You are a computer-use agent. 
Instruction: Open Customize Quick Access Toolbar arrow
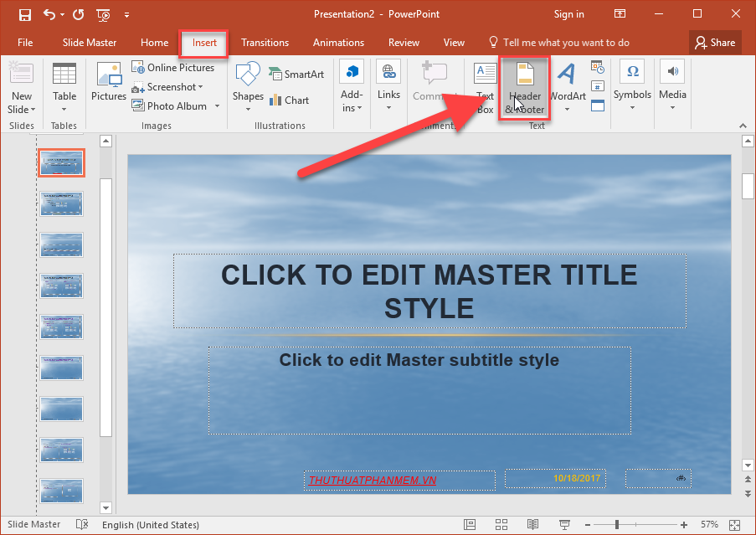(126, 15)
